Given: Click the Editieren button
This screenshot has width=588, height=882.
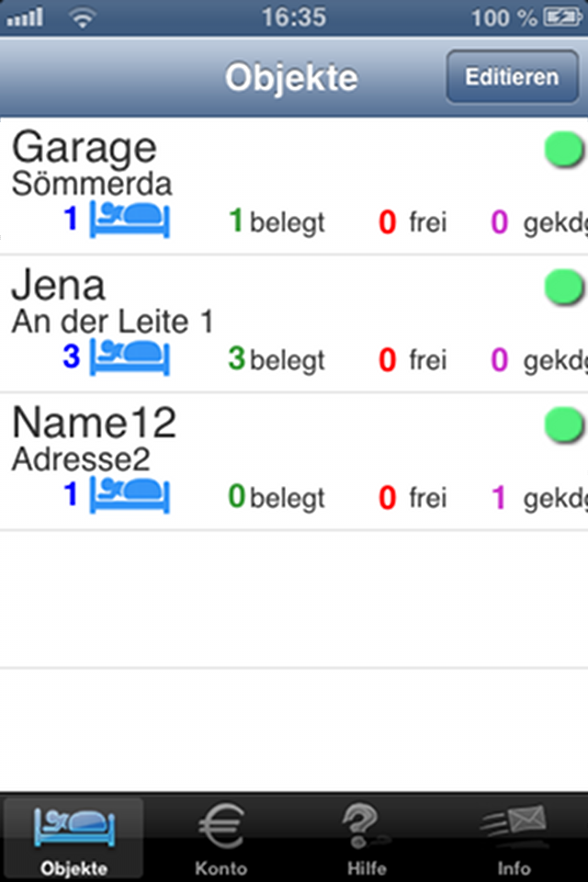Looking at the screenshot, I should point(512,77).
